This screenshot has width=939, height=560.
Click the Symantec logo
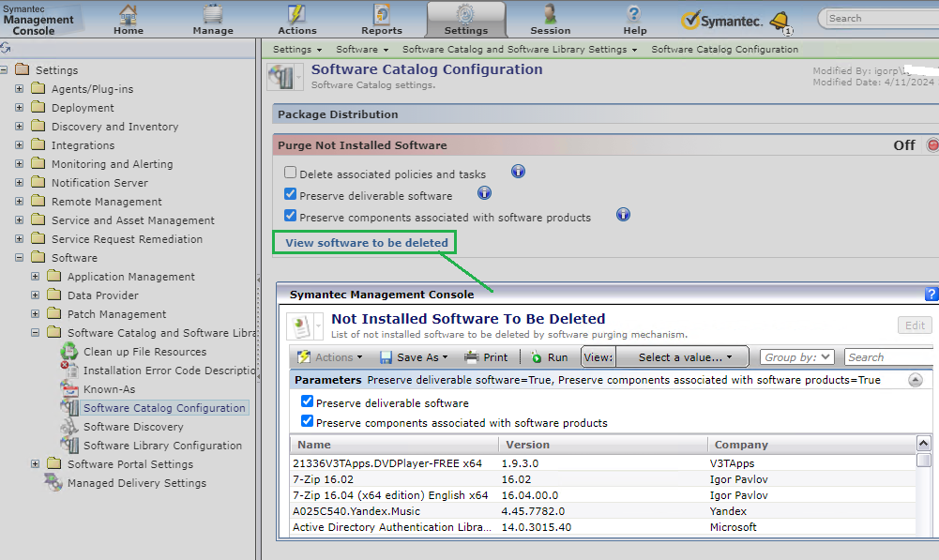click(722, 21)
